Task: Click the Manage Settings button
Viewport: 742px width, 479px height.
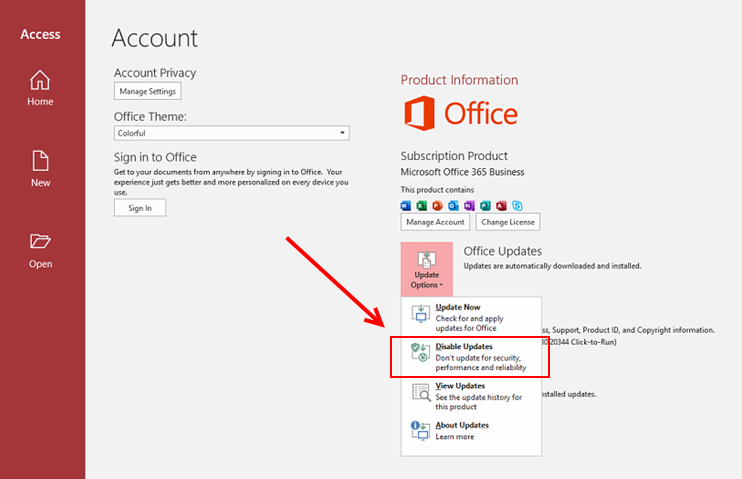Action: (148, 91)
